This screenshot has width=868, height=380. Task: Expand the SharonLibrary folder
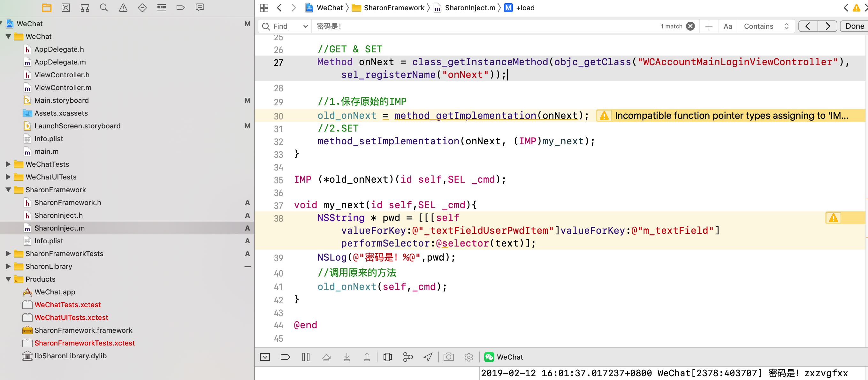coord(8,266)
